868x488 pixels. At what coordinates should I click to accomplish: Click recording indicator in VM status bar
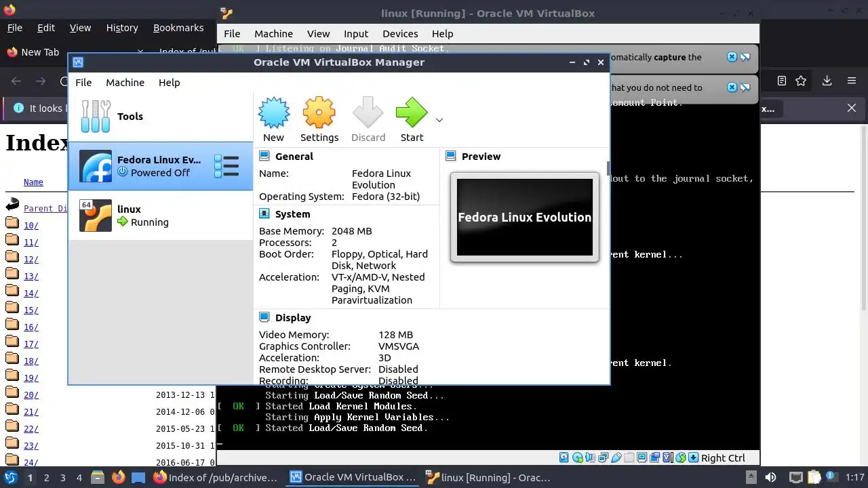pos(655,458)
